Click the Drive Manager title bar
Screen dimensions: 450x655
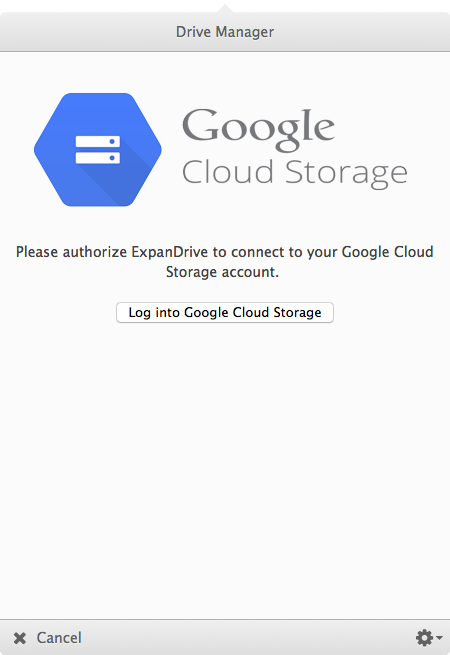pos(225,32)
